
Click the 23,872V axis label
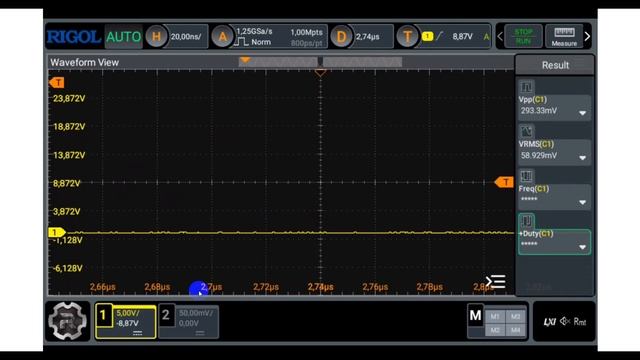pos(69,98)
